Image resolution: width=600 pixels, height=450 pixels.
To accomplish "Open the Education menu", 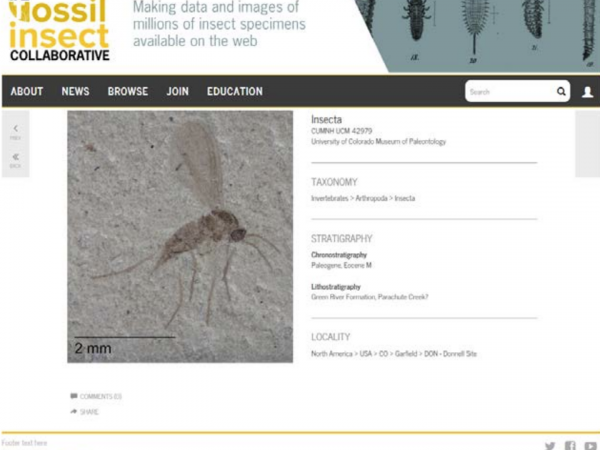I will (235, 91).
